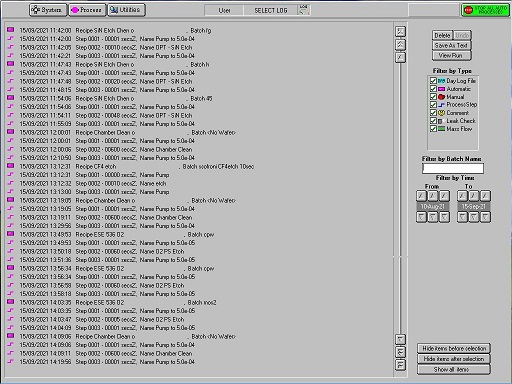Viewport: 512px width, 384px height.
Task: Click the View Run button
Action: coord(451,56)
